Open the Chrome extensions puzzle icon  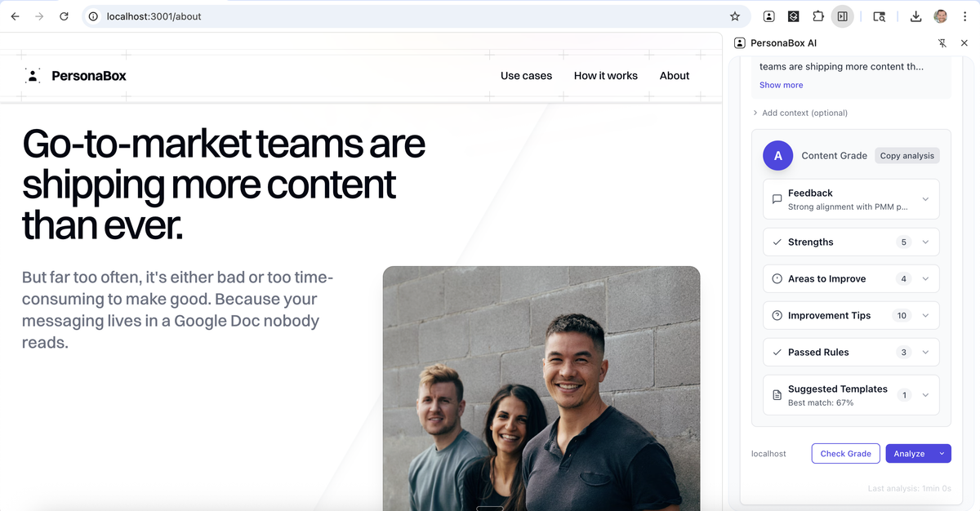point(817,16)
